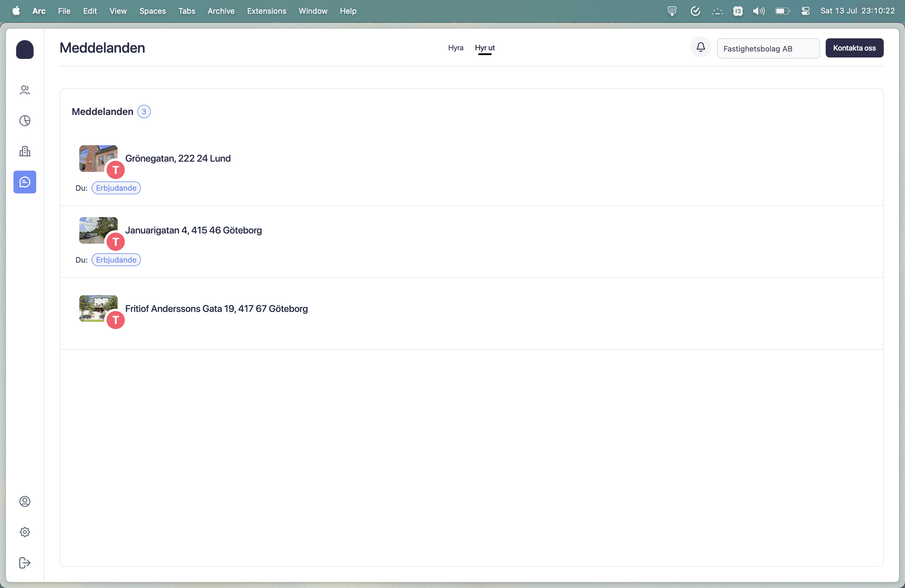Viewport: 905px width, 588px height.
Task: Open the pie chart statistics icon
Action: point(25,121)
